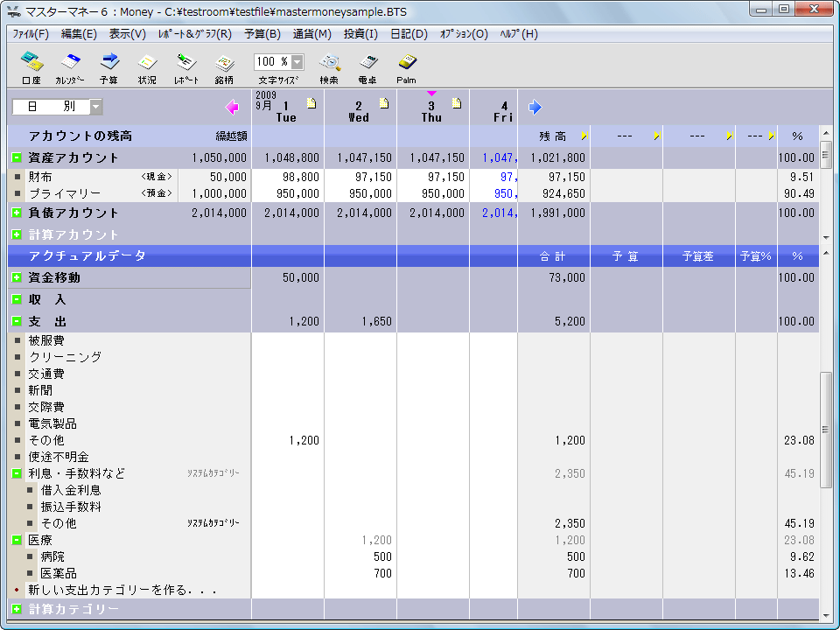Open the 文字サイズ 100% dropdown
The image size is (840, 630).
297,62
